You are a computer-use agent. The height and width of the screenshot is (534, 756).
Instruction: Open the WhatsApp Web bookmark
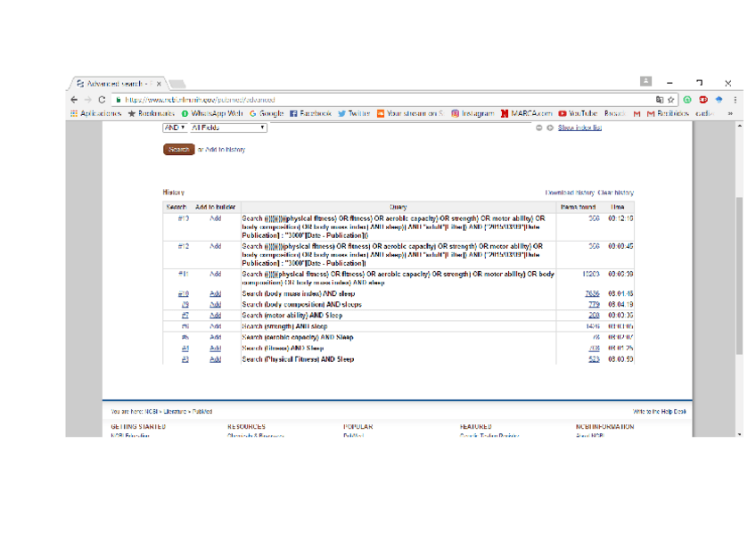point(210,114)
